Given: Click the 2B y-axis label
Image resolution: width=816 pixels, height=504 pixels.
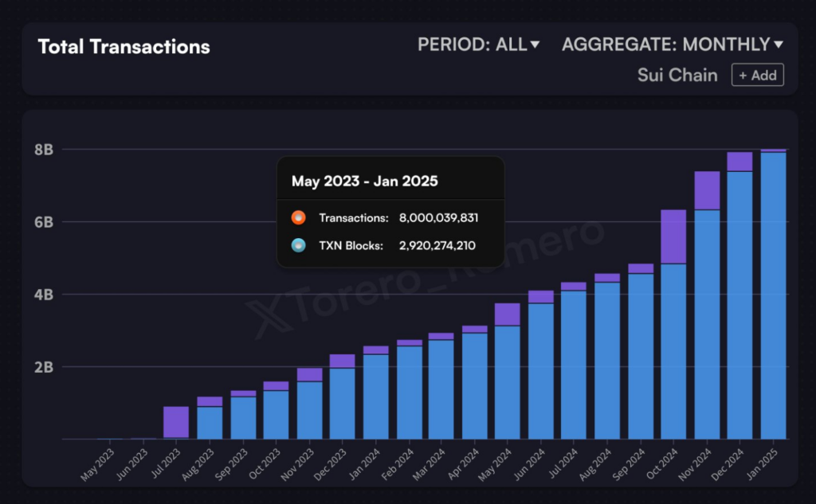Looking at the screenshot, I should (x=44, y=367).
